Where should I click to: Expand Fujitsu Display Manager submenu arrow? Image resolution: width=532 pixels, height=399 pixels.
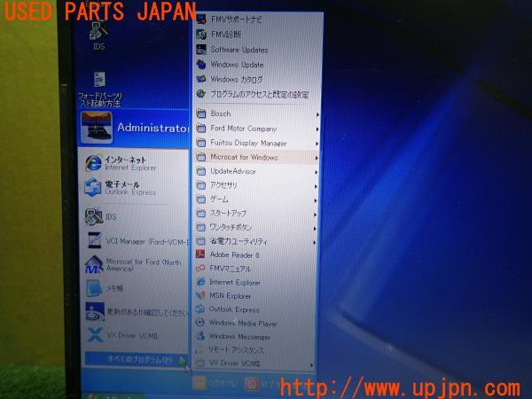(317, 144)
